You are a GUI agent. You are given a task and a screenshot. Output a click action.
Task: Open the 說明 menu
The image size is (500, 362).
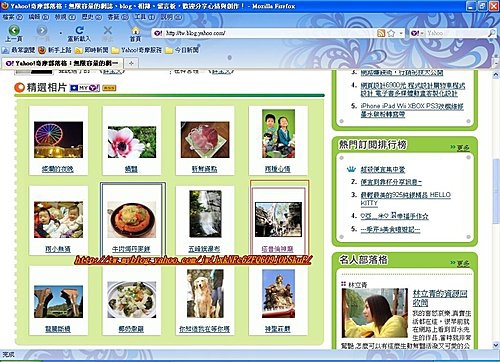171,17
